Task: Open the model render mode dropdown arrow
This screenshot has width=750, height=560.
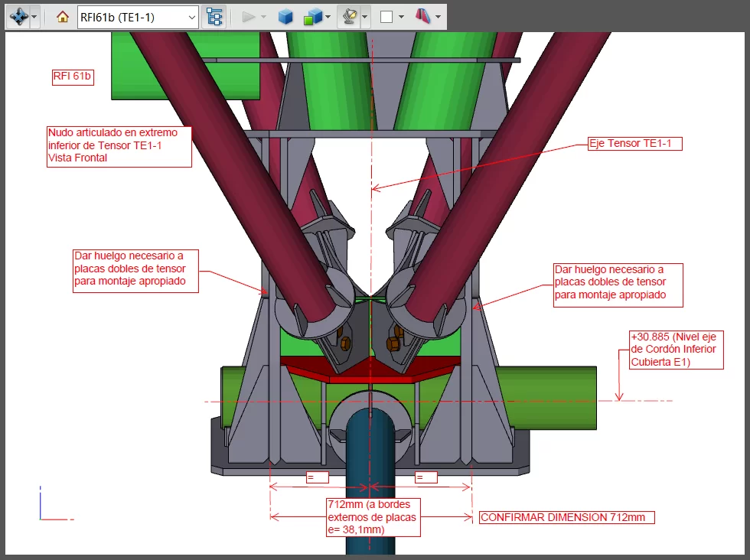Action: 328,17
